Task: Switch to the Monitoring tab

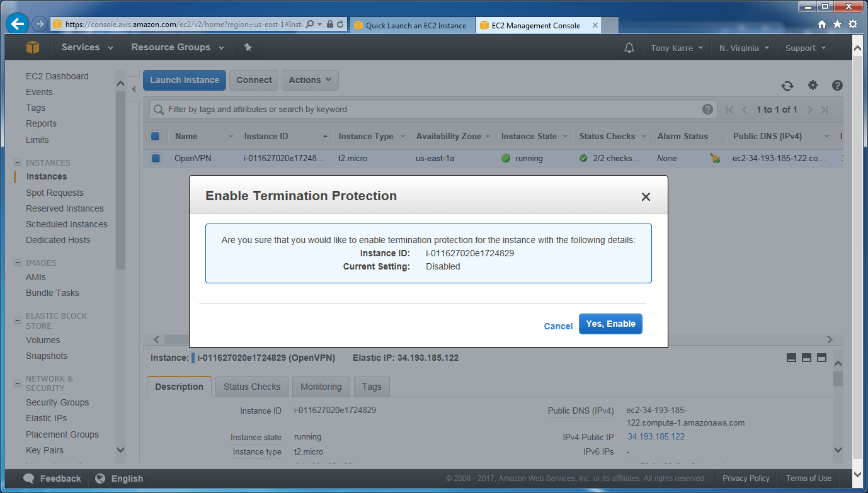Action: coord(321,387)
